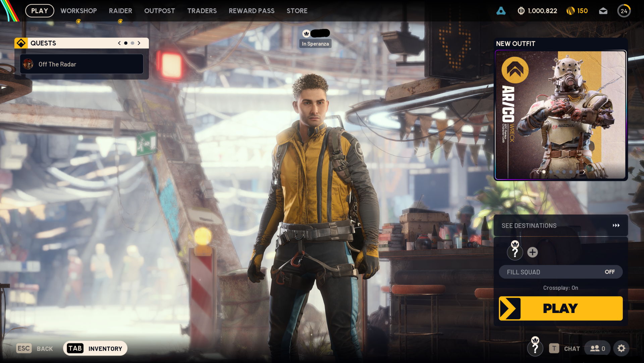The width and height of the screenshot is (644, 363).
Task: Open the settings gear icon
Action: [621, 349]
